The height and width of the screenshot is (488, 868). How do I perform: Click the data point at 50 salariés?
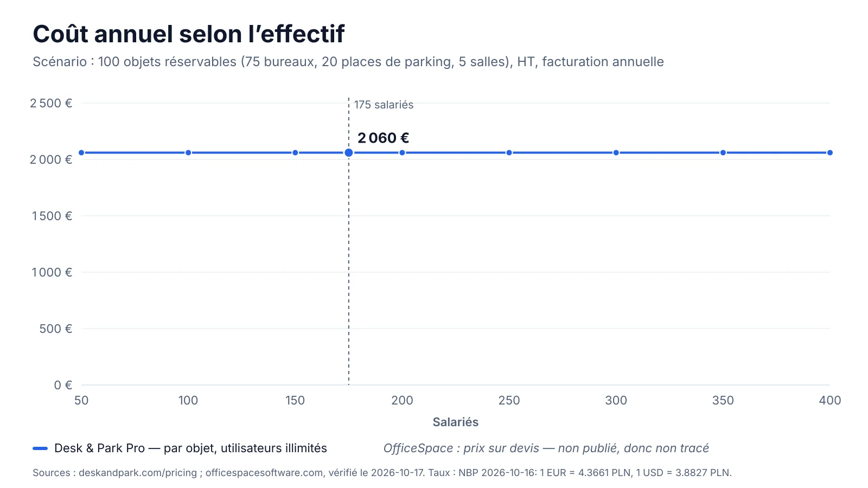[x=81, y=153]
